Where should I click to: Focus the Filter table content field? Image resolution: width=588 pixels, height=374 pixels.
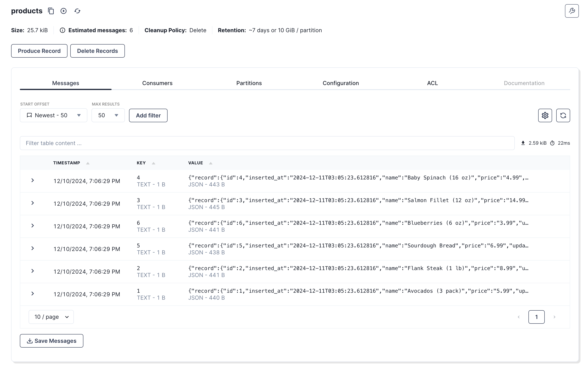tap(267, 143)
